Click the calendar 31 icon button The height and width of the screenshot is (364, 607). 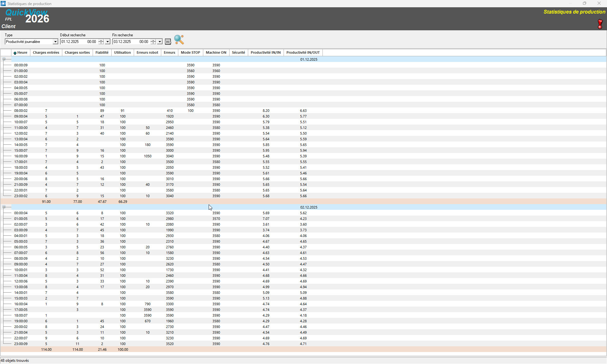pos(168,42)
